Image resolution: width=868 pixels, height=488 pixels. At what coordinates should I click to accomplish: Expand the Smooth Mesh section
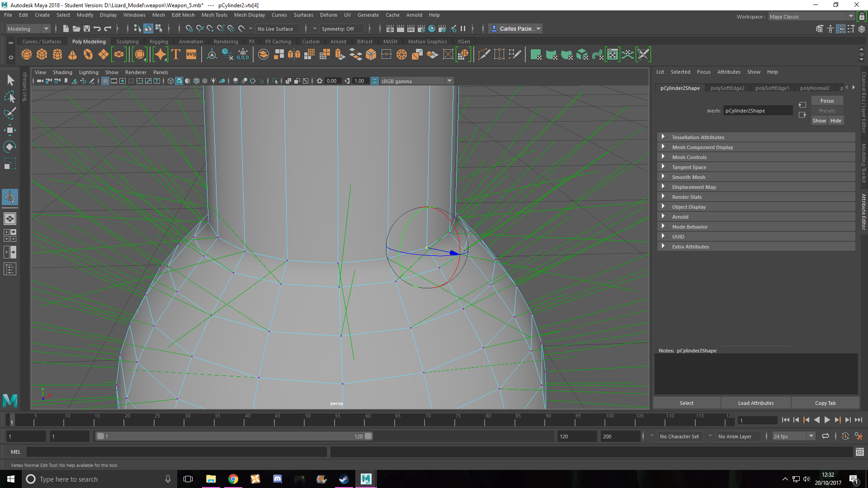688,177
